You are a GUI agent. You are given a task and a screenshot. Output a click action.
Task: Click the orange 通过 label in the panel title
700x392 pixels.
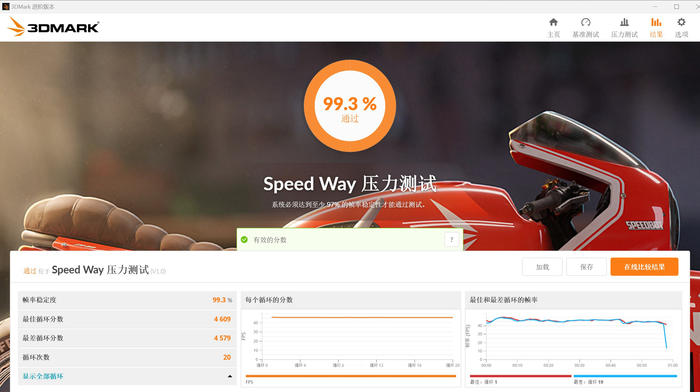point(30,271)
